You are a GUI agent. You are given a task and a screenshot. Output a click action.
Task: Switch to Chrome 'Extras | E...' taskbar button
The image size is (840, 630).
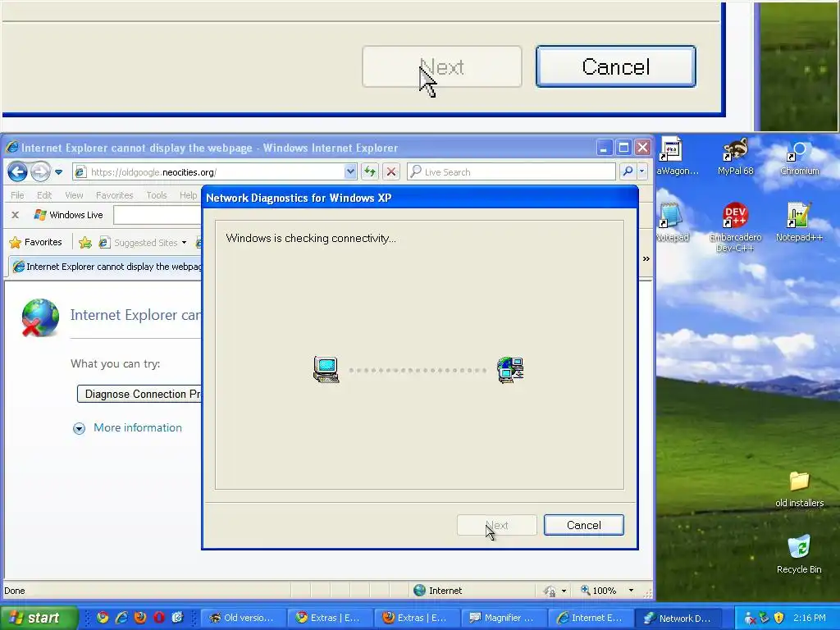point(329,618)
